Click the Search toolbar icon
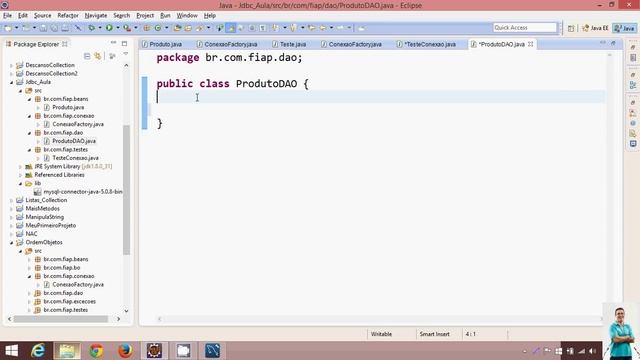This screenshot has height=360, width=640. [x=200, y=28]
